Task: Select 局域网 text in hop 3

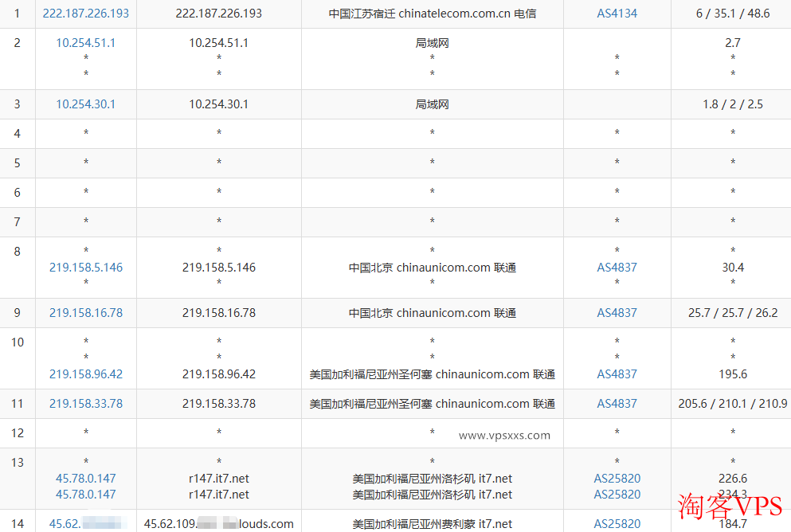Action: (433, 104)
